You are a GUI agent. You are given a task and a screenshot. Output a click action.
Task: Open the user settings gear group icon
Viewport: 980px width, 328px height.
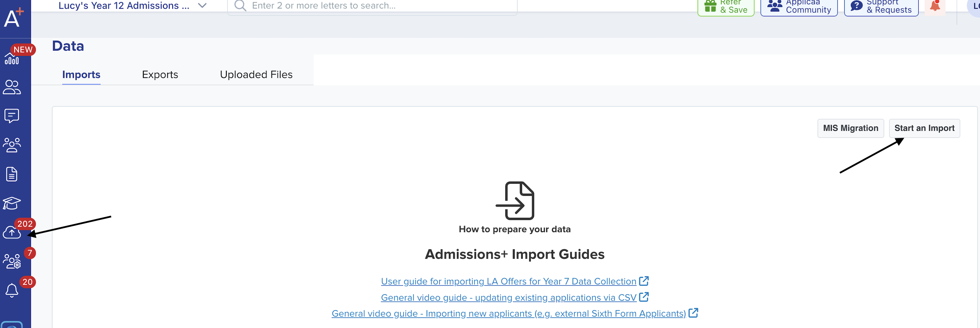12,261
